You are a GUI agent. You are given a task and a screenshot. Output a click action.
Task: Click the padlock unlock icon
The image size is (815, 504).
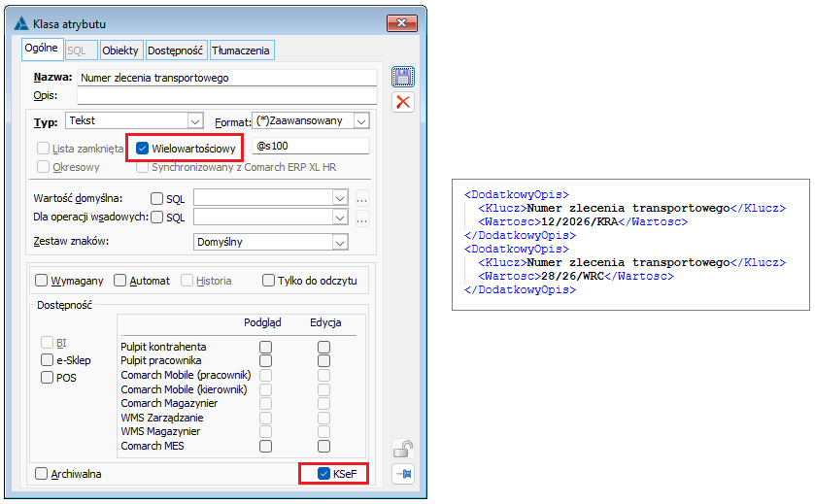pyautogui.click(x=403, y=449)
